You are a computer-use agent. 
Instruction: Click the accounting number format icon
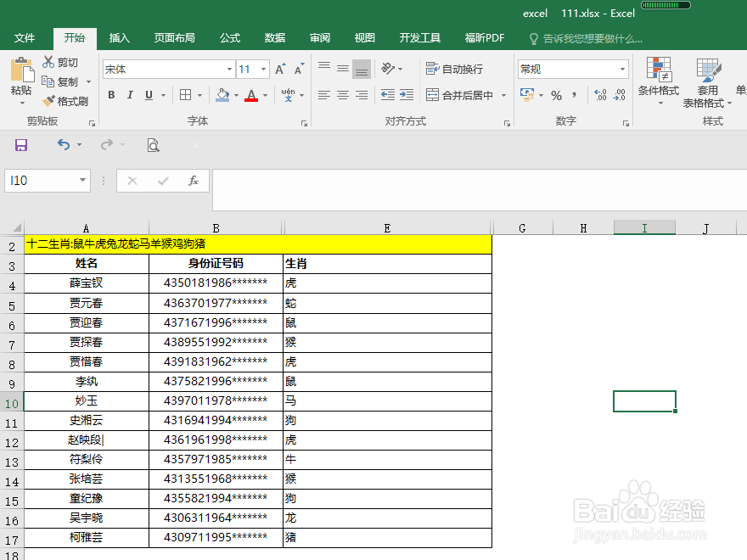pos(527,95)
